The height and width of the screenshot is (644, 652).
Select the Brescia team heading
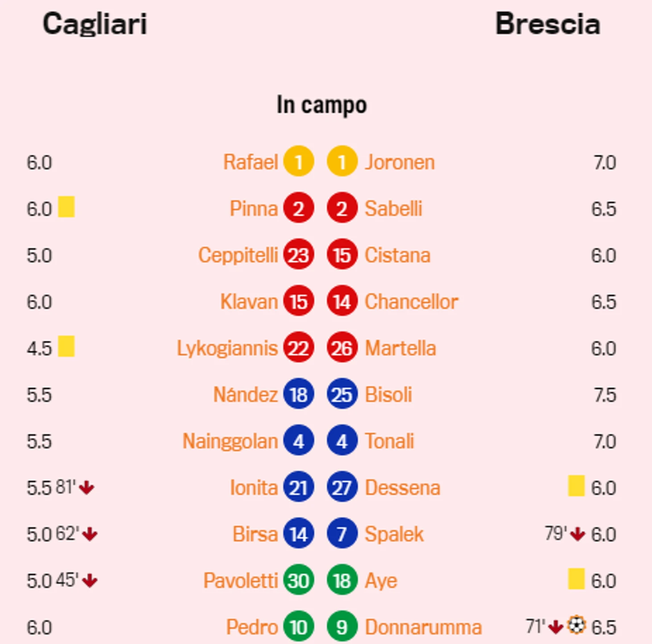click(548, 24)
